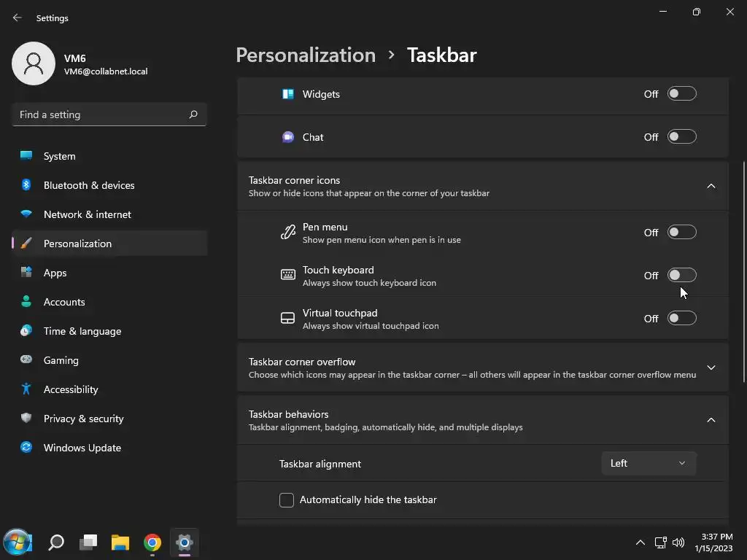Click the Personalization breadcrumb link
This screenshot has height=560, width=747.
click(x=306, y=55)
